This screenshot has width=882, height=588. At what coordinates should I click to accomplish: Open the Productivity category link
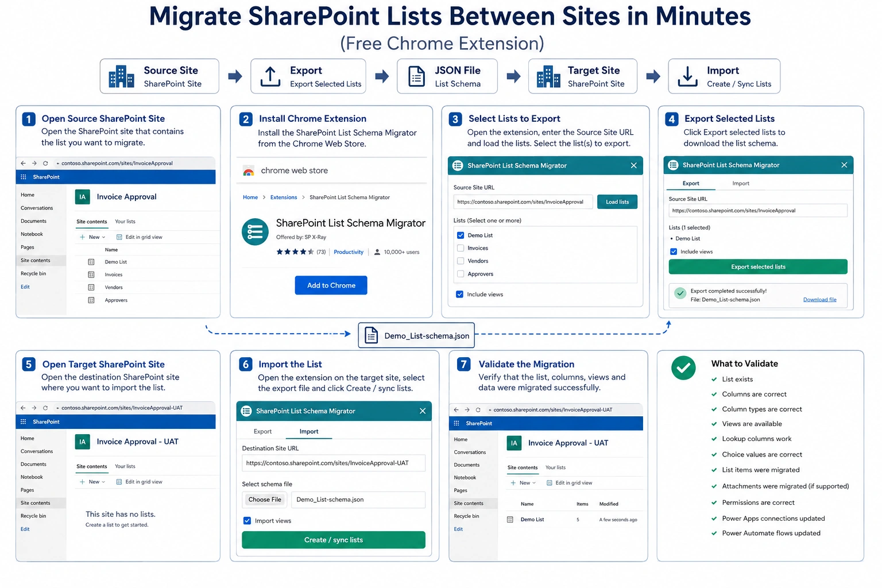pyautogui.click(x=349, y=252)
